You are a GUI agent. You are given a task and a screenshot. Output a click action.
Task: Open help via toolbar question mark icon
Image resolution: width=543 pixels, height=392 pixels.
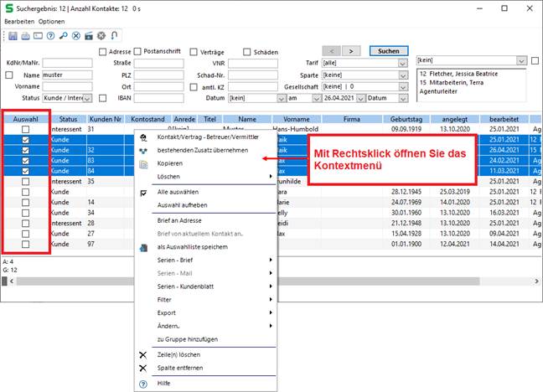51,36
